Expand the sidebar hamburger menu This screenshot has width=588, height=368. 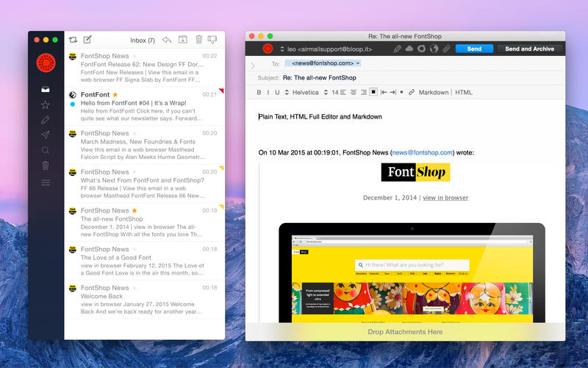point(46,183)
